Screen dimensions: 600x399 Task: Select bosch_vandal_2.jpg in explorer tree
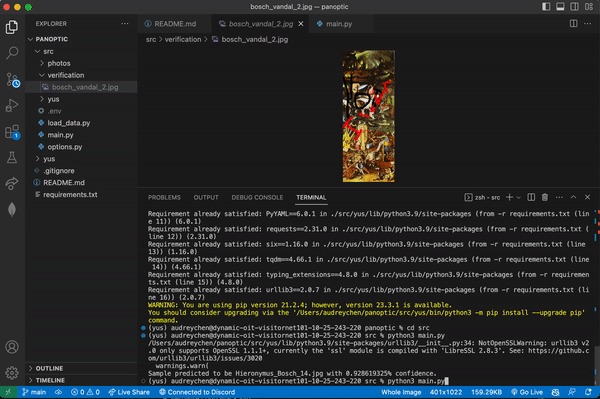(82, 87)
